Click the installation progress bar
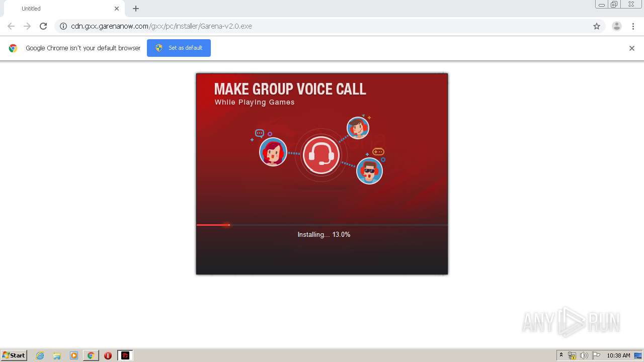 click(x=322, y=225)
